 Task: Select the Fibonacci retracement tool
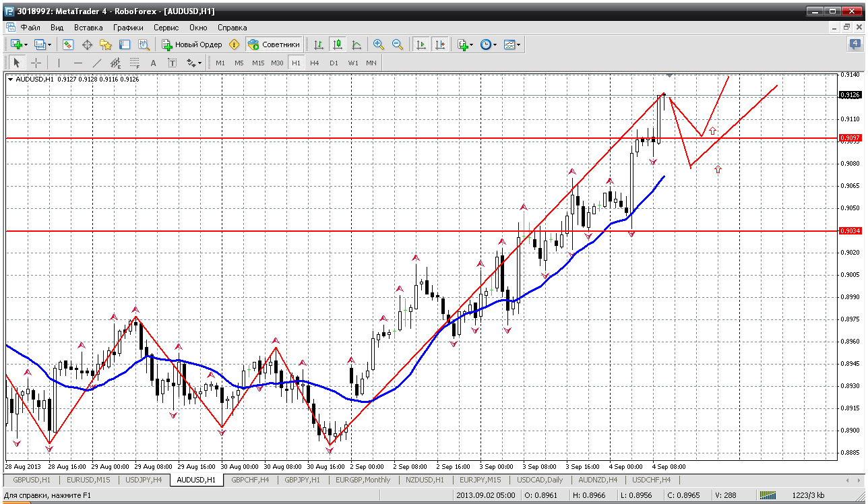[134, 63]
